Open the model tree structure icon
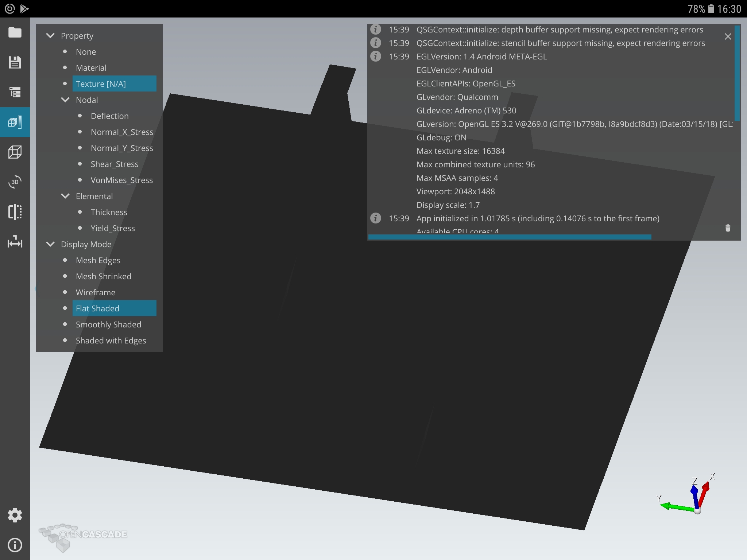 (x=15, y=92)
